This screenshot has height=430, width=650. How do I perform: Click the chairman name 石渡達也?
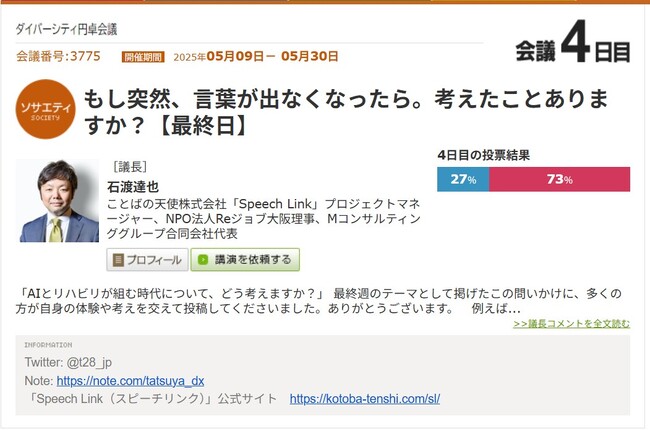tap(133, 187)
